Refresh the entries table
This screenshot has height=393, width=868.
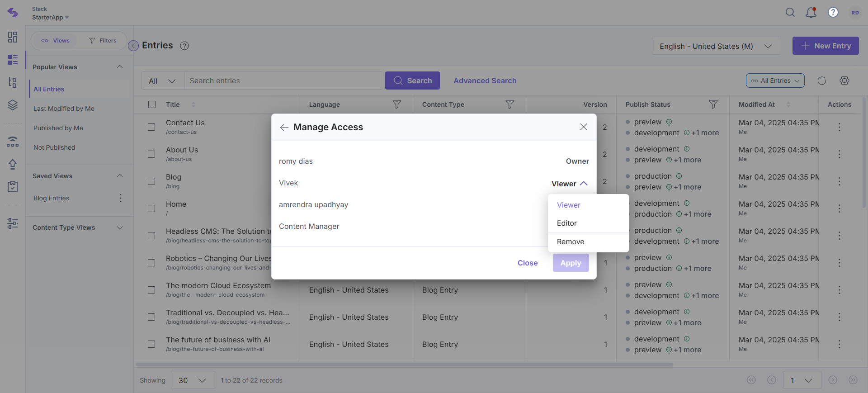click(822, 80)
